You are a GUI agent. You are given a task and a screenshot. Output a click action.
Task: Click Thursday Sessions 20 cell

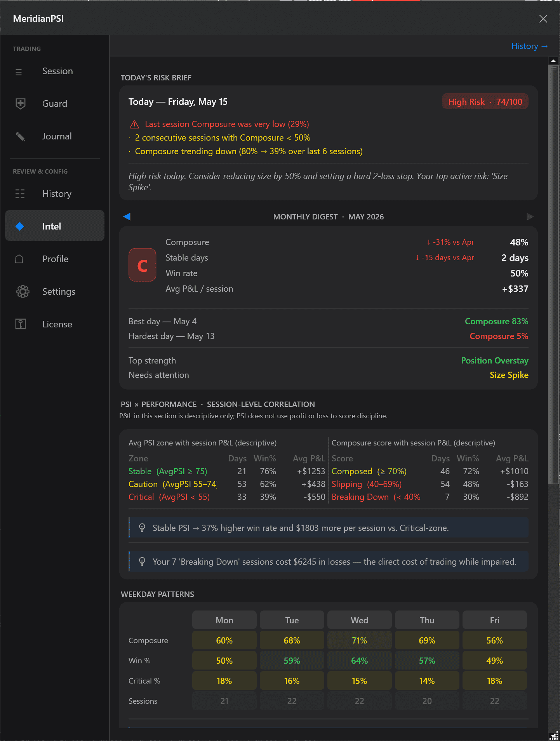[x=427, y=701]
